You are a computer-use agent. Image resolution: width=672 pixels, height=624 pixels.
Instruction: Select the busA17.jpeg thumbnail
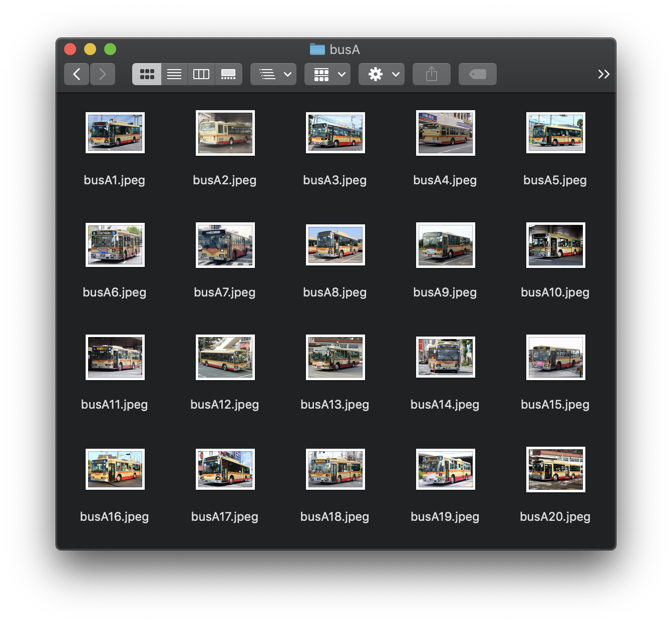pos(225,469)
